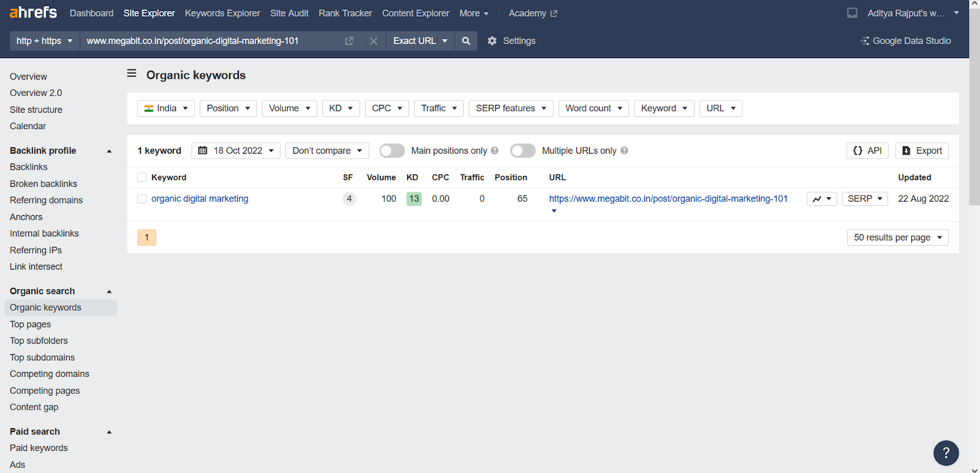Open position history chart dropdown

[x=821, y=199]
